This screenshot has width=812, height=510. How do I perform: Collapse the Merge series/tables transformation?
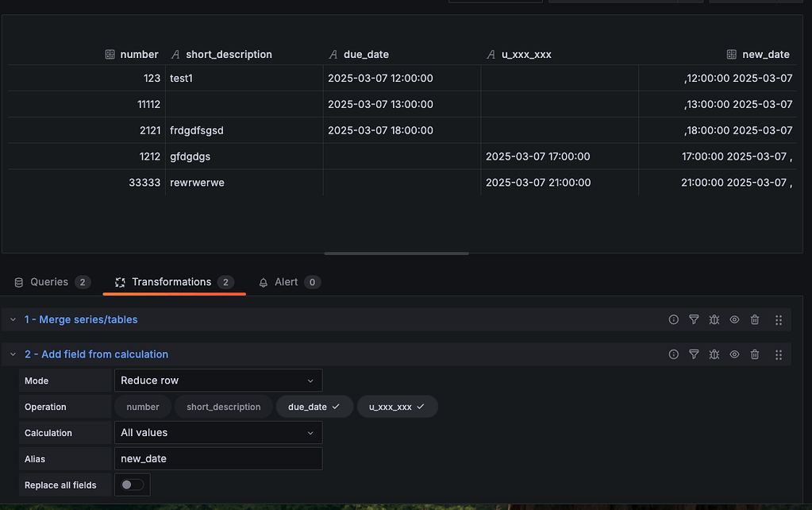(x=12, y=319)
